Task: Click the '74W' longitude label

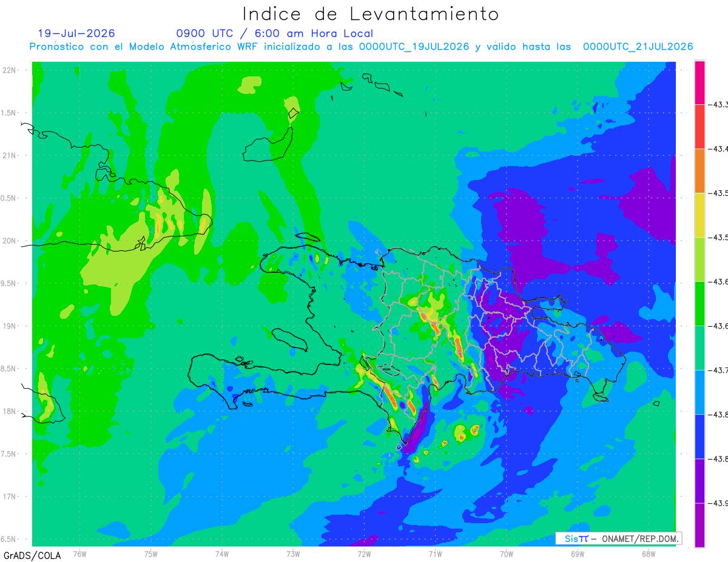Action: tap(222, 554)
